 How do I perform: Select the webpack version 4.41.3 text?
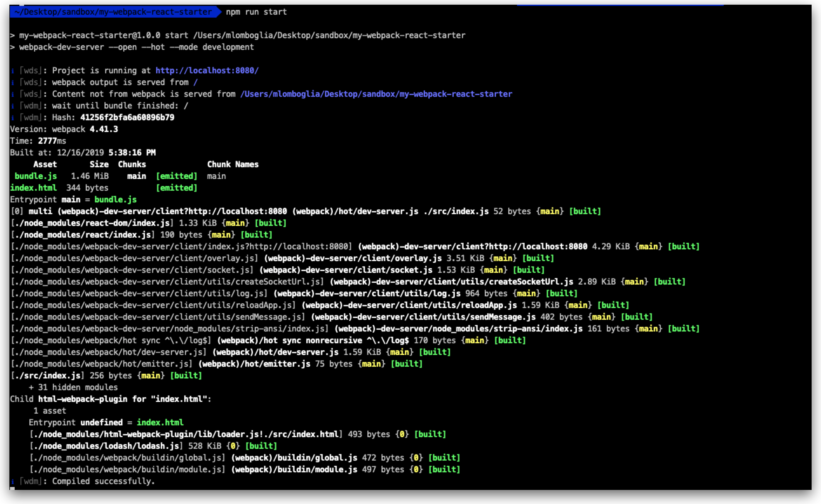[104, 129]
